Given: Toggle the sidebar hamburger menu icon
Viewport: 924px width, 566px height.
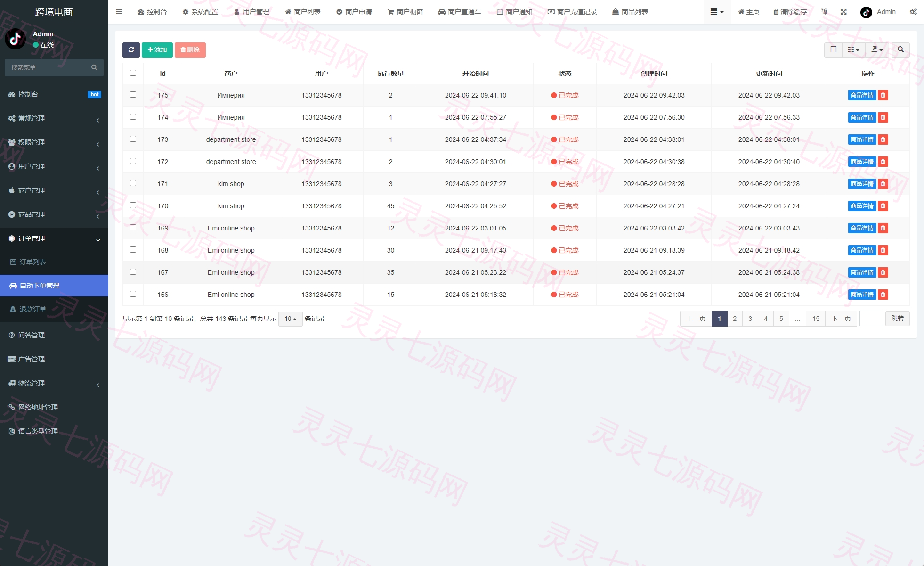Looking at the screenshot, I should pyautogui.click(x=119, y=12).
